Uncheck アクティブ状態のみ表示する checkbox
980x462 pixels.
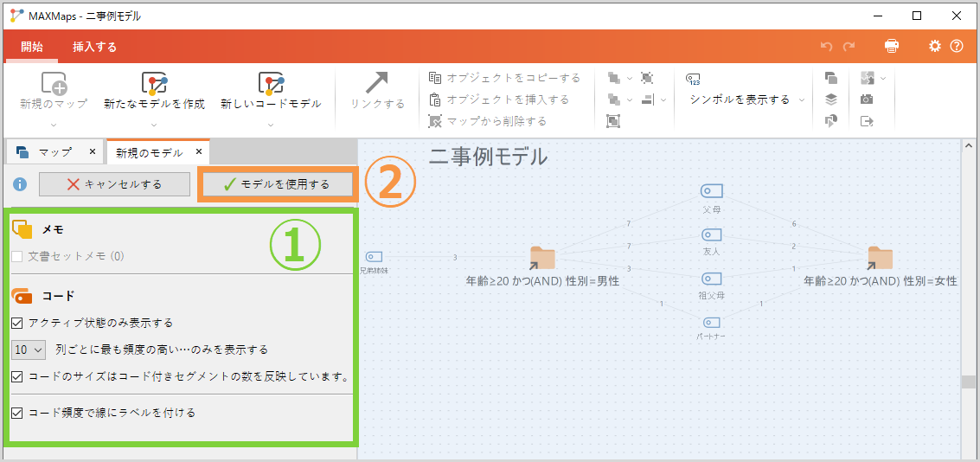click(x=17, y=323)
